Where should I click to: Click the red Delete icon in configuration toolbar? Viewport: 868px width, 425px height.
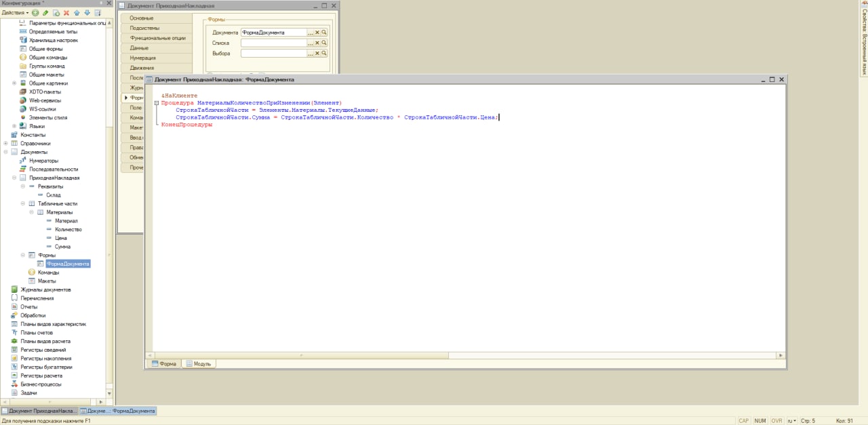[66, 13]
